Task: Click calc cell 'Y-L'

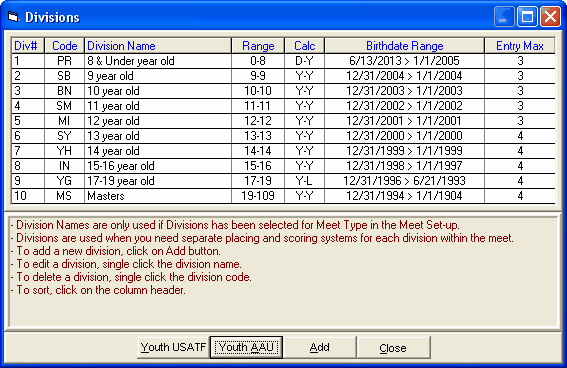Action: pyautogui.click(x=304, y=181)
